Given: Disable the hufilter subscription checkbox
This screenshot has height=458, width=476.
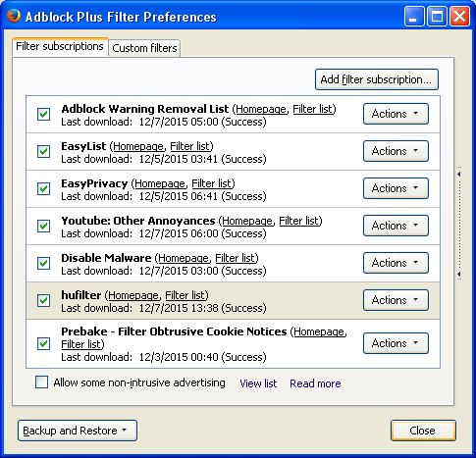Looking at the screenshot, I should (43, 300).
